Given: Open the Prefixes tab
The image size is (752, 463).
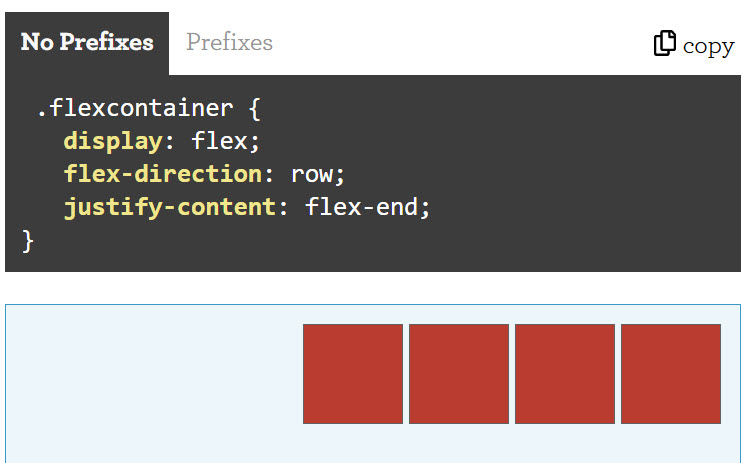Looking at the screenshot, I should click(x=229, y=43).
